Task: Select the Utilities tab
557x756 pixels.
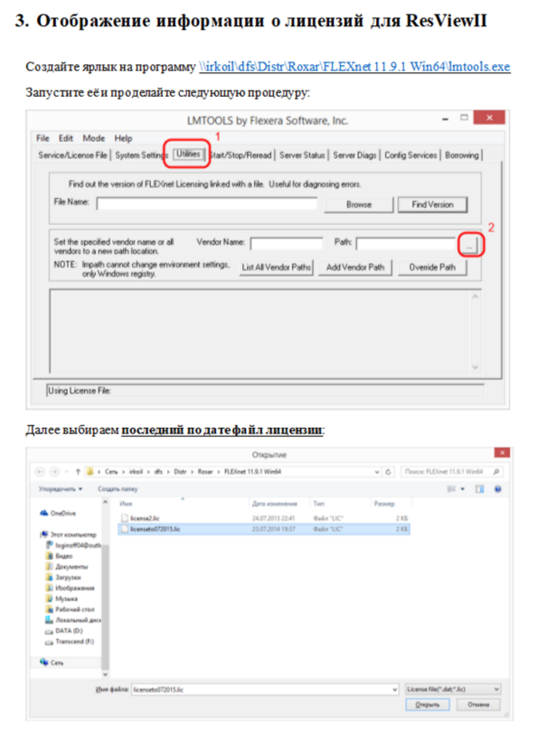Action: pos(188,154)
